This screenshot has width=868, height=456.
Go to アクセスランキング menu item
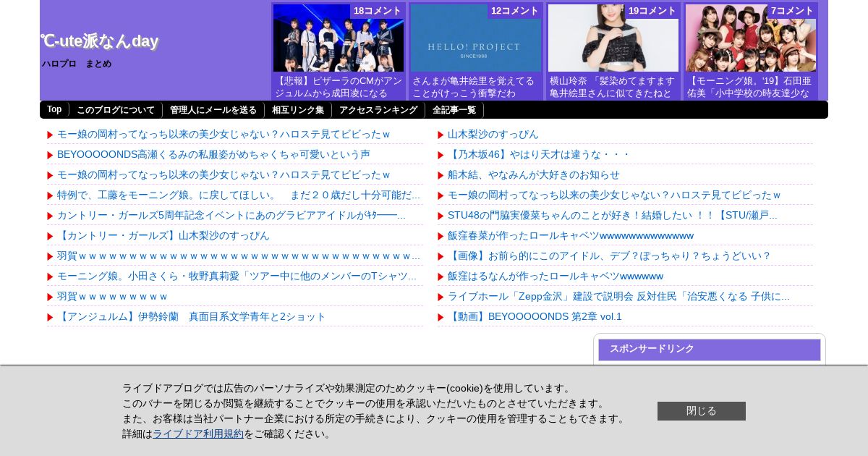click(378, 110)
